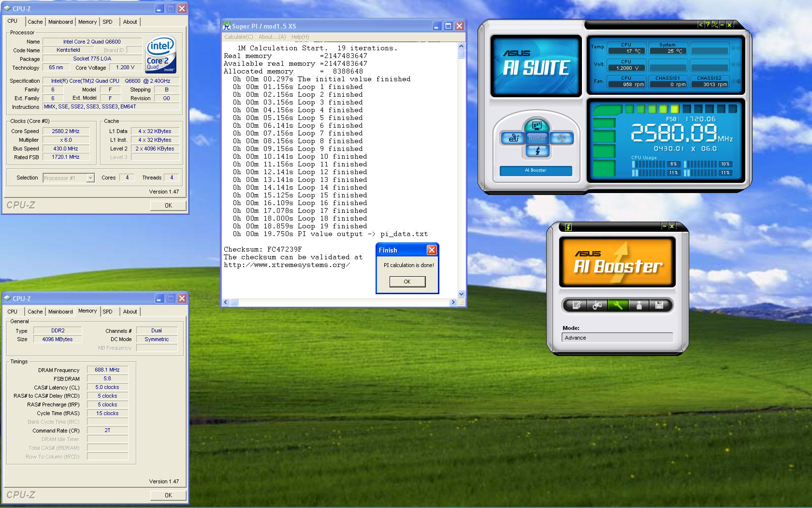The image size is (812, 508).
Task: Click Super PI vertical scrollbar down arrow
Action: coord(461,294)
